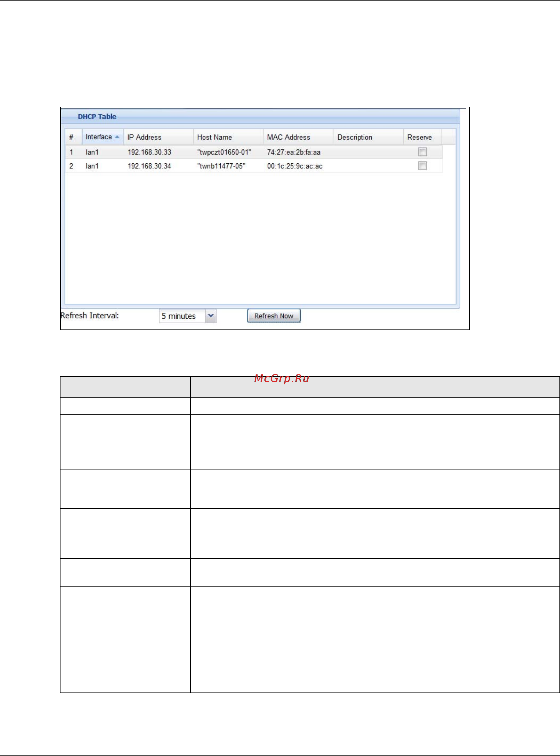Select the "5 minutes" interval field
560x756 pixels.
[182, 316]
